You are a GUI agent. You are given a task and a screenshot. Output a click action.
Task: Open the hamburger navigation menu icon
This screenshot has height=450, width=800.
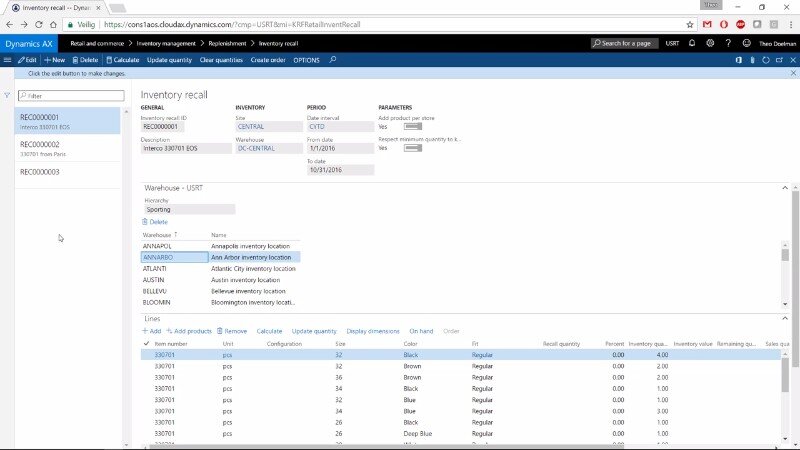click(8, 60)
